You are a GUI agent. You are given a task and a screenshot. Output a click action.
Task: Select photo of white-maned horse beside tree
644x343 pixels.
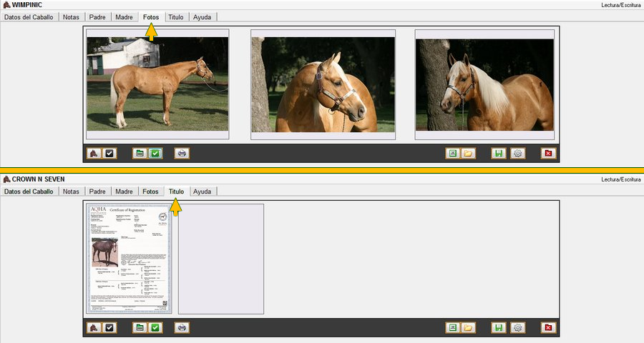[x=484, y=85]
